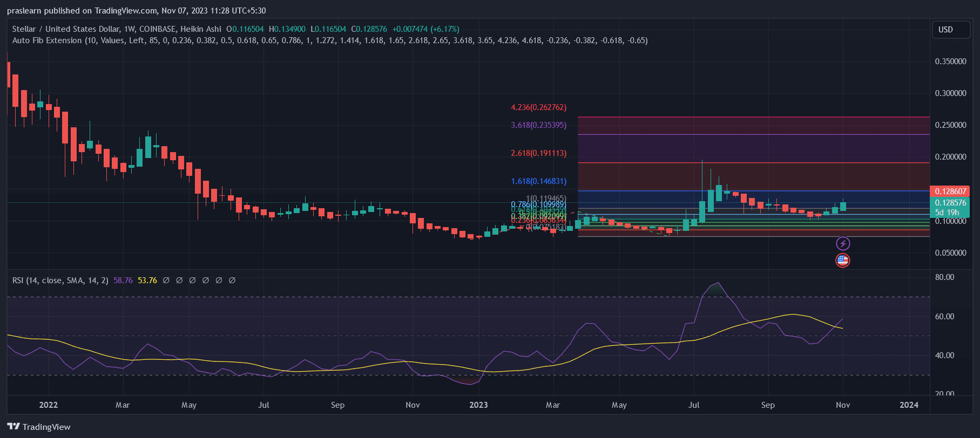The height and width of the screenshot is (438, 980).
Task: Select the 4.236 Fib extension level label
Action: click(x=538, y=107)
